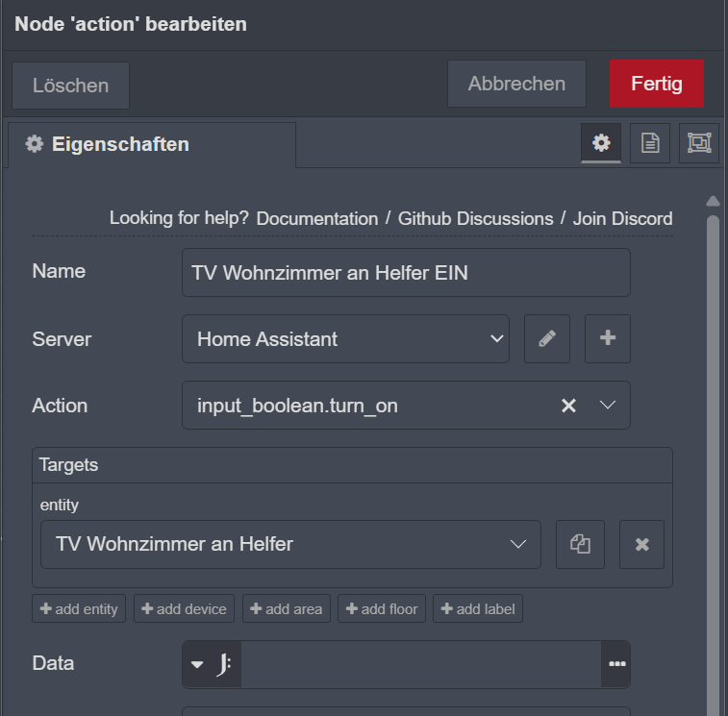Open the Action dropdown chevron
Viewport: 728px width, 716px height.
(x=608, y=406)
